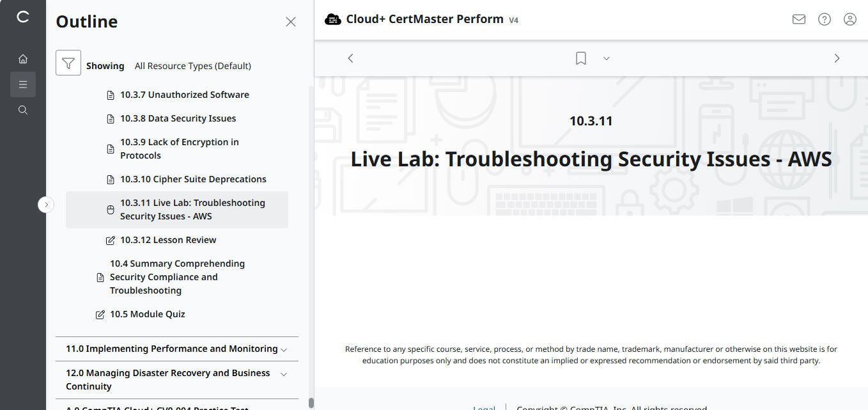Go to the next page with the right arrow
868x410 pixels.
(x=837, y=58)
